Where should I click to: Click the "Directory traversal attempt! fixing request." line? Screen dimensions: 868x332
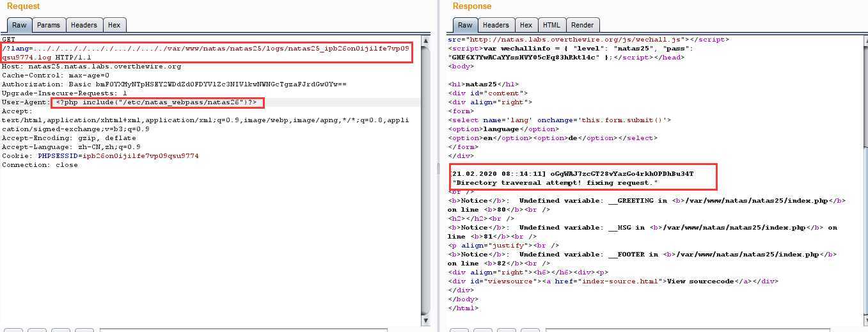tap(555, 183)
